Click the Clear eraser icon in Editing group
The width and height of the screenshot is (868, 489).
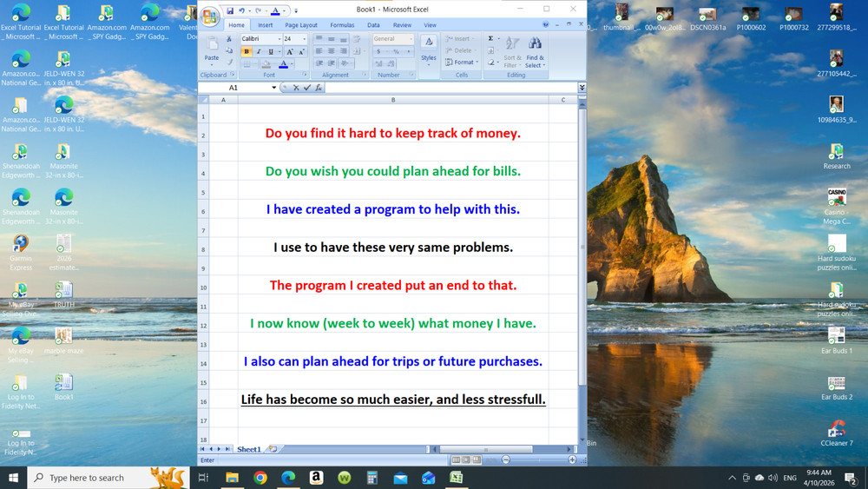(491, 62)
